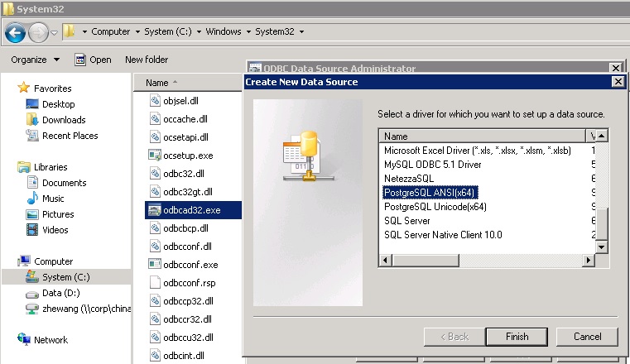The width and height of the screenshot is (630, 364).
Task: Click the Forward arrow in Explorer
Action: coord(38,33)
